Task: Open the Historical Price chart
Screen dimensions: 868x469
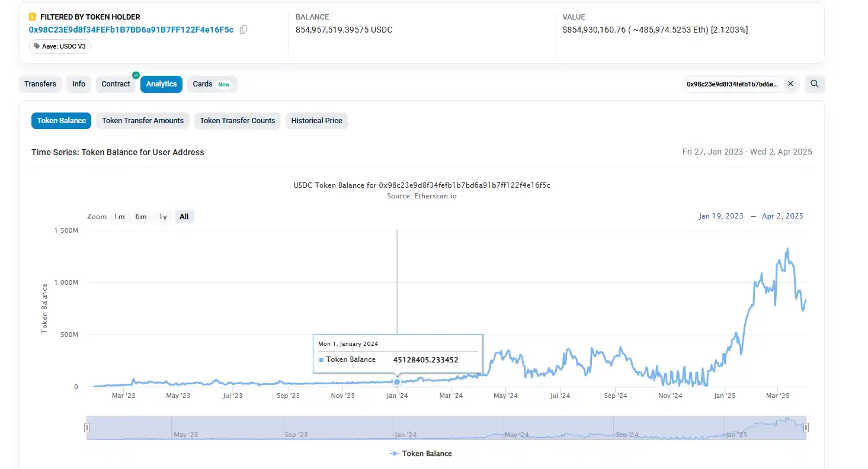Action: [316, 121]
